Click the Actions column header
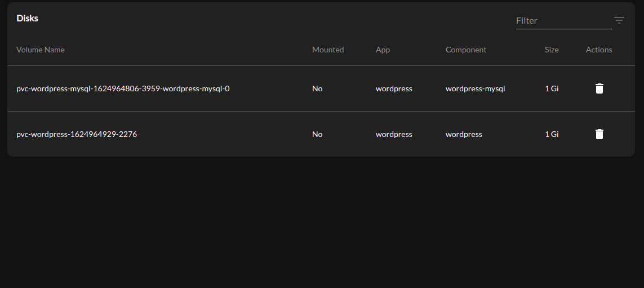 pyautogui.click(x=599, y=50)
